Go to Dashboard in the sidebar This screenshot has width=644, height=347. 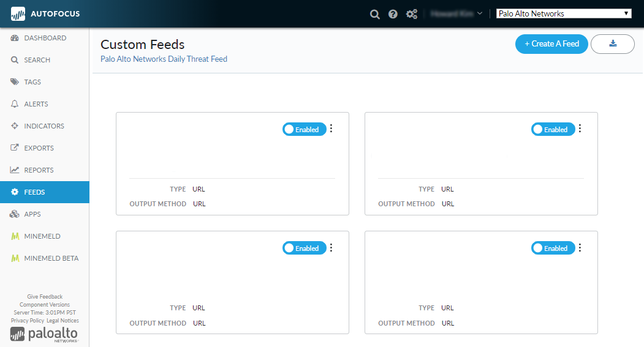coord(45,38)
